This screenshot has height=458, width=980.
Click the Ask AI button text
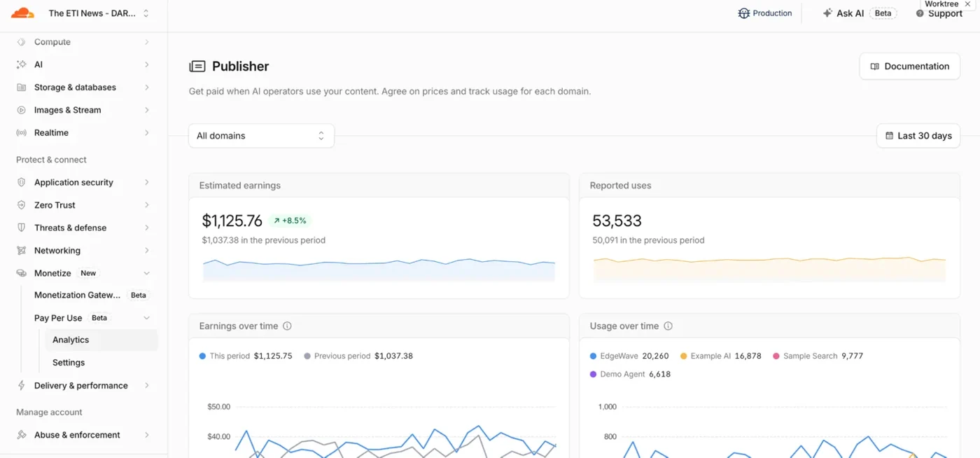pos(850,13)
